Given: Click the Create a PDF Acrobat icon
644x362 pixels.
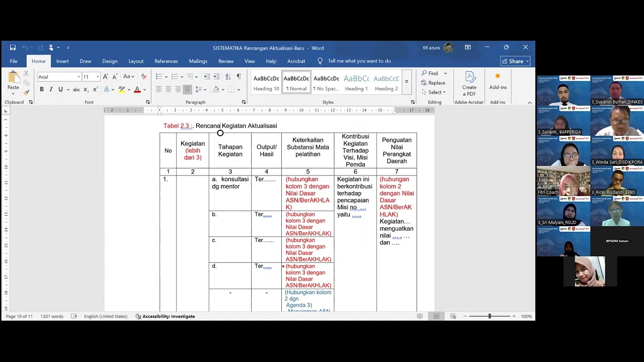Looking at the screenshot, I should (469, 84).
